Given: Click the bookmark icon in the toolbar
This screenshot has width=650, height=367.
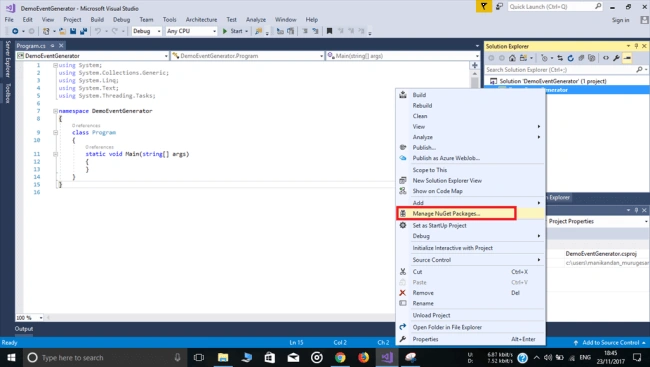Looking at the screenshot, I should [x=329, y=31].
